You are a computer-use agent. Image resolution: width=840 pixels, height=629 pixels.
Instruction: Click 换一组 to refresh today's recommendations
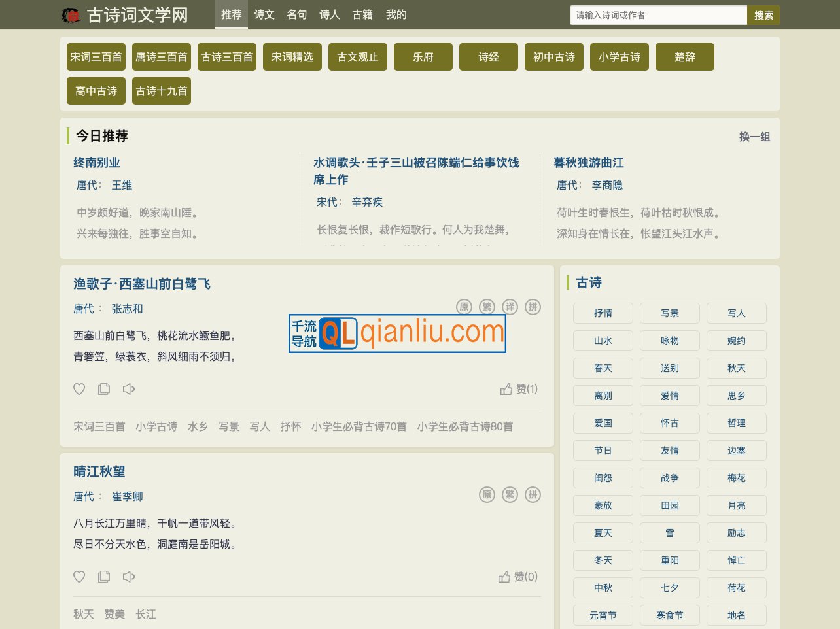754,137
